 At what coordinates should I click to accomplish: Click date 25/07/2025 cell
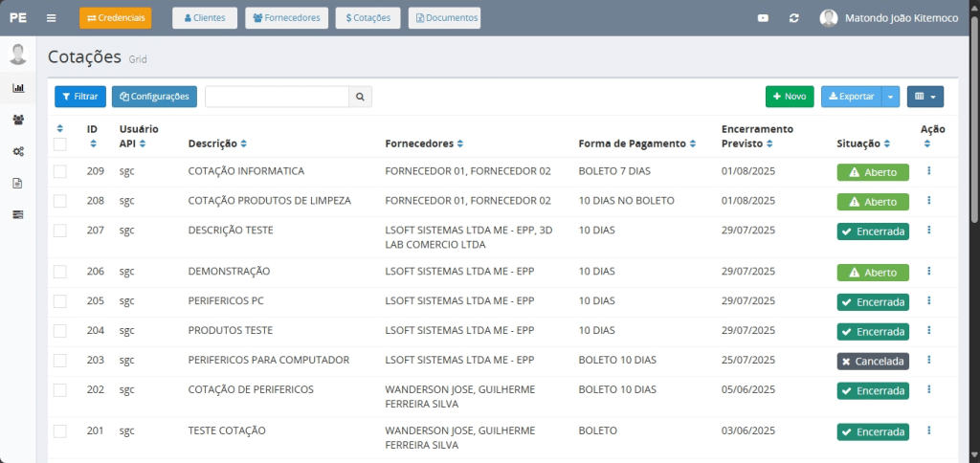(748, 360)
